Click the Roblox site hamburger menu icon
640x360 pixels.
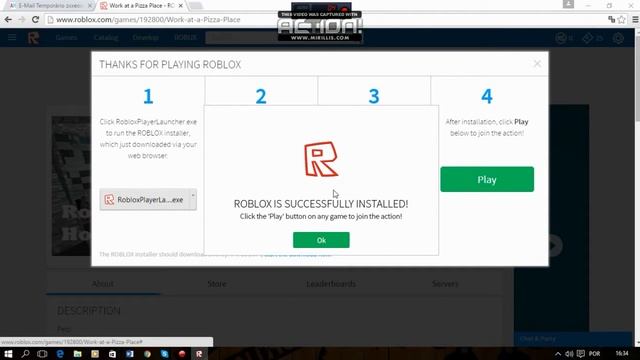tap(12, 38)
